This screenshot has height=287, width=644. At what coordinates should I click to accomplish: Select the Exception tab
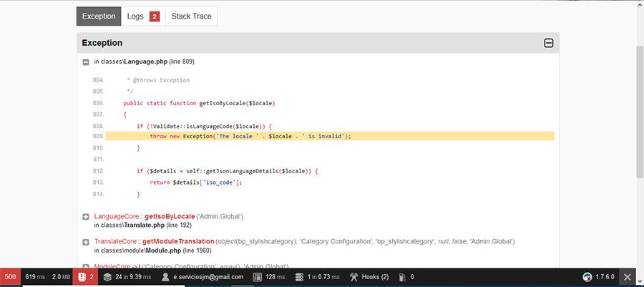pos(99,16)
